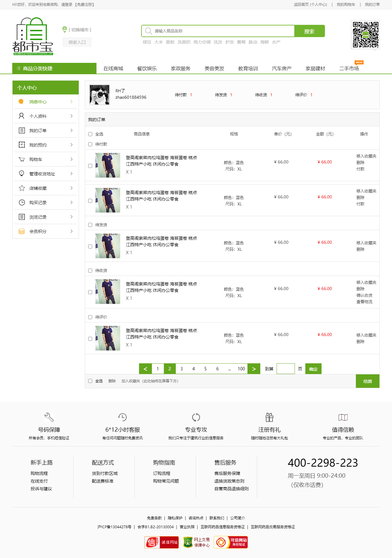The image size is (392, 558).
Task: Check the 全选 box in table header
Action: tap(90, 134)
